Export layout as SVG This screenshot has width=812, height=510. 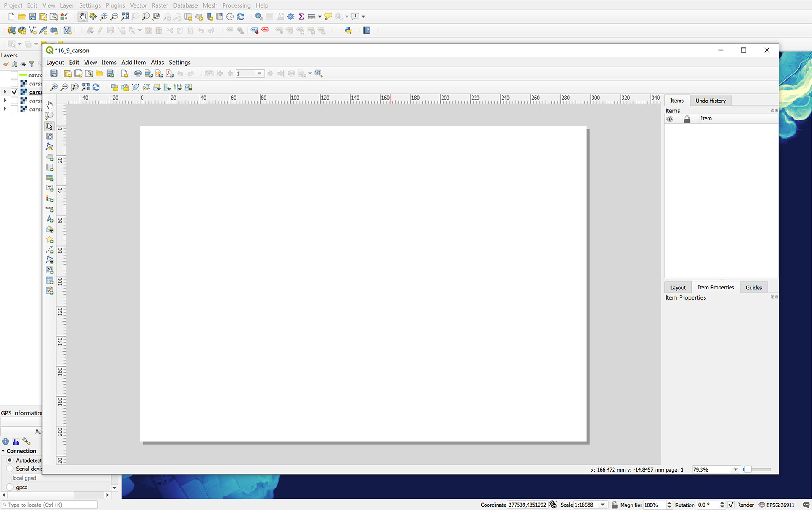pyautogui.click(x=159, y=74)
